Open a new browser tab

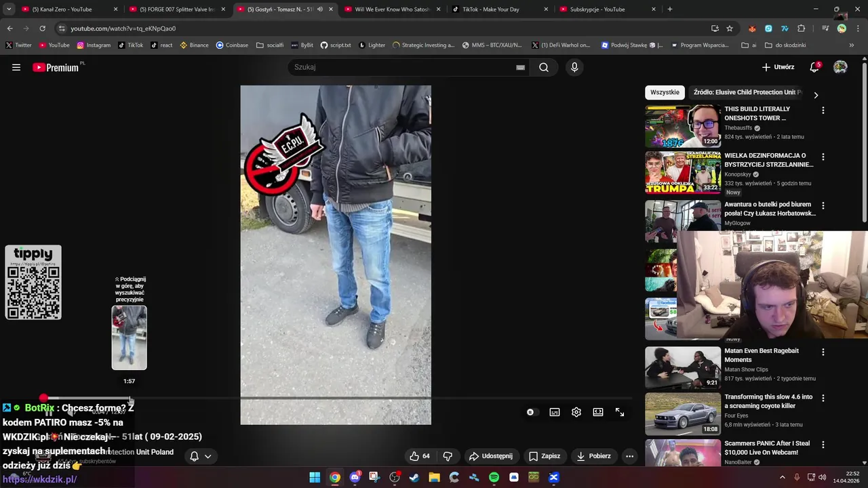[670, 9]
